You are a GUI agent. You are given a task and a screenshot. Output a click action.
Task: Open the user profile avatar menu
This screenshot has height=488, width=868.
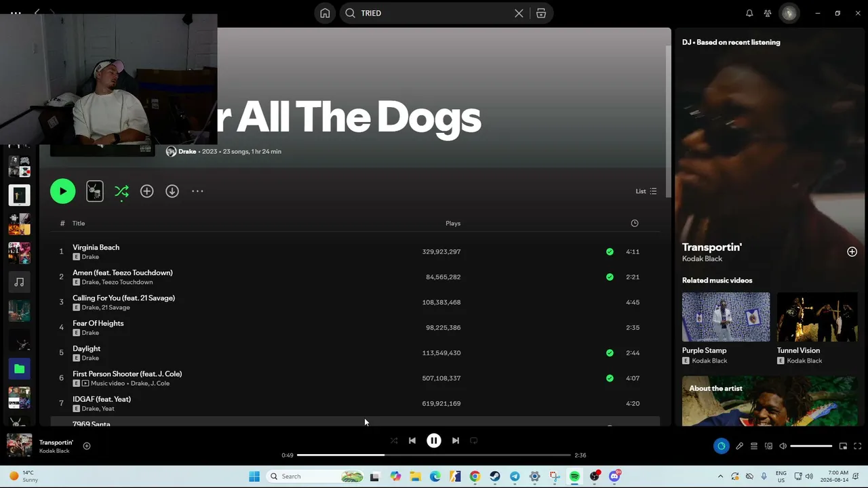(789, 13)
